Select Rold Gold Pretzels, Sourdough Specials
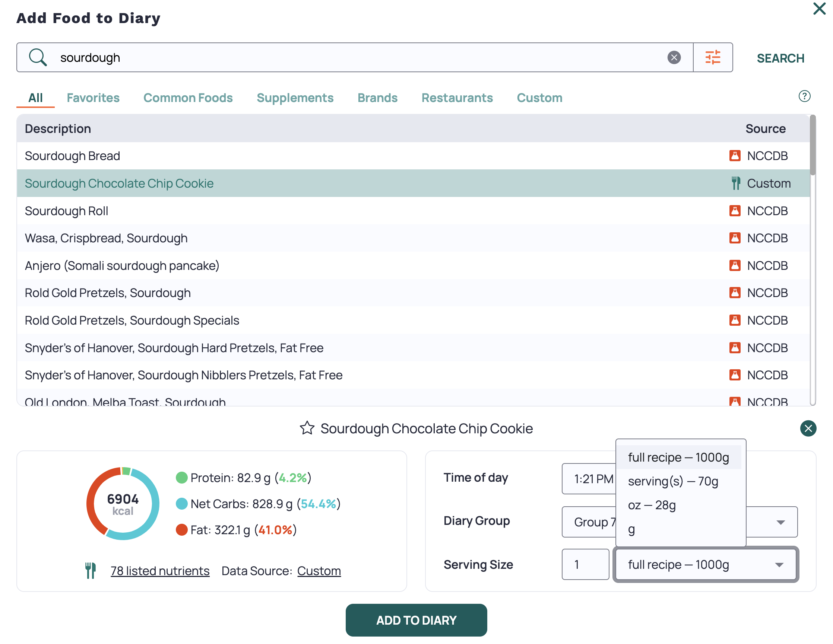The image size is (833, 644). [x=413, y=321]
